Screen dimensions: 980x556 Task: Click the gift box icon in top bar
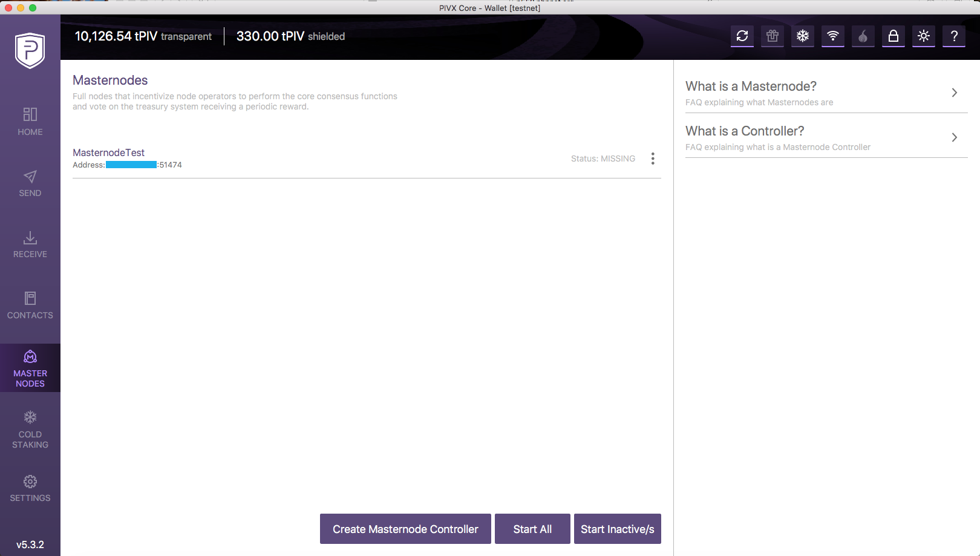(773, 36)
